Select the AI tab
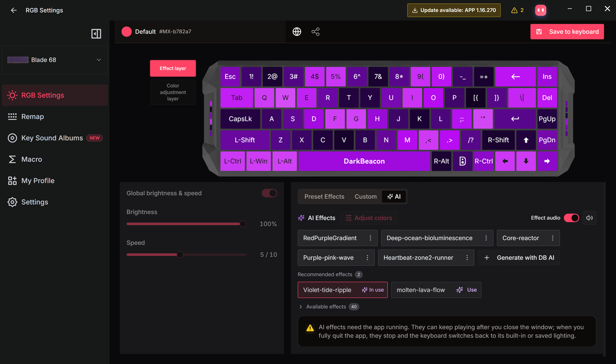616x364 pixels. pos(394,196)
